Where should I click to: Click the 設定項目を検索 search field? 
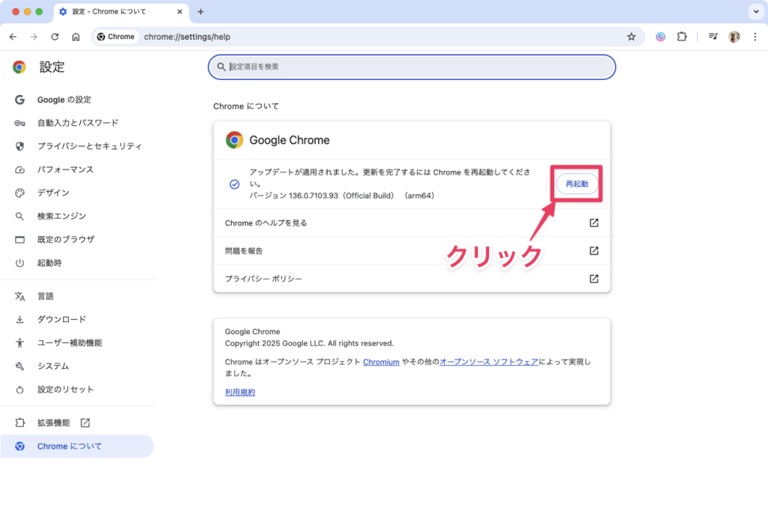[412, 67]
